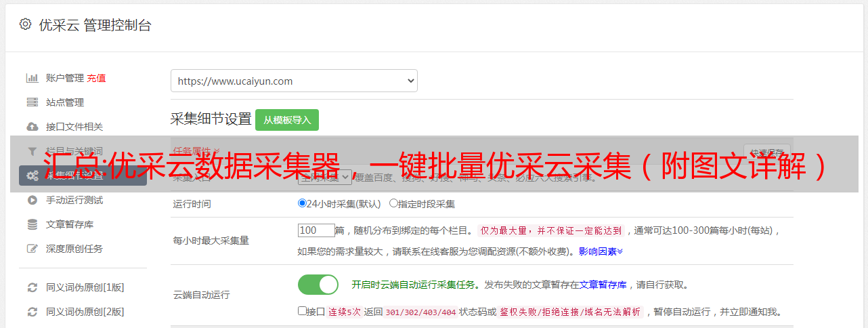Click the 每小时最大采集量 input showing 100
Screen dimensions: 868x328
pyautogui.click(x=316, y=230)
